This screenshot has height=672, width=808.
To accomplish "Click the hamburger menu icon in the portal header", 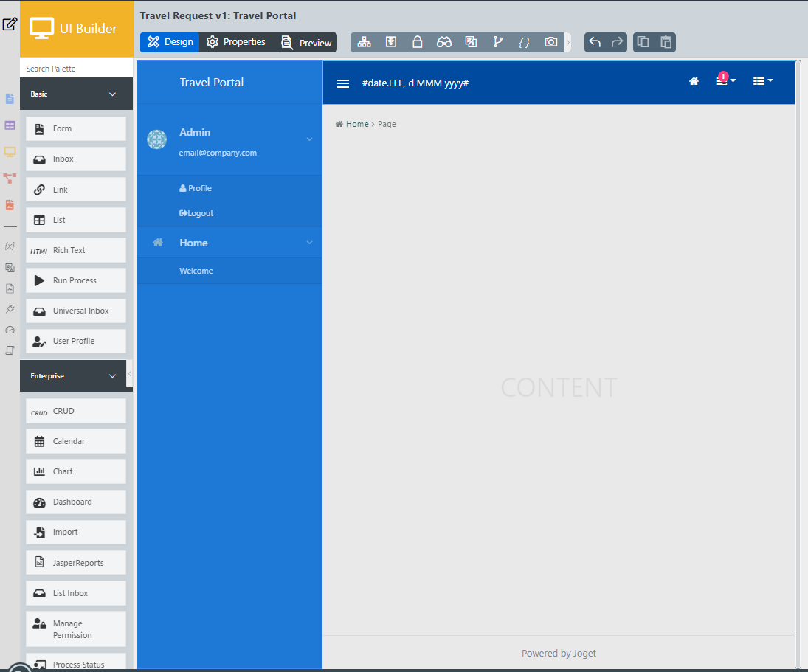I will [343, 83].
